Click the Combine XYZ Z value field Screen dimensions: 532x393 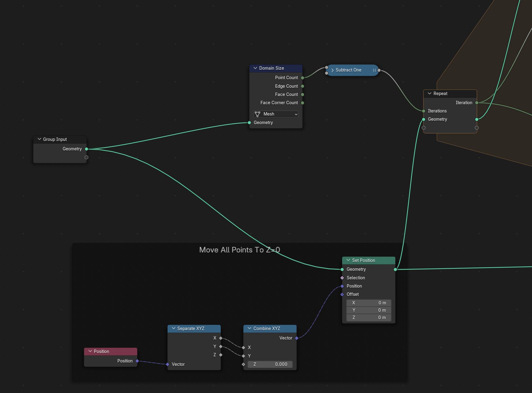(270, 364)
